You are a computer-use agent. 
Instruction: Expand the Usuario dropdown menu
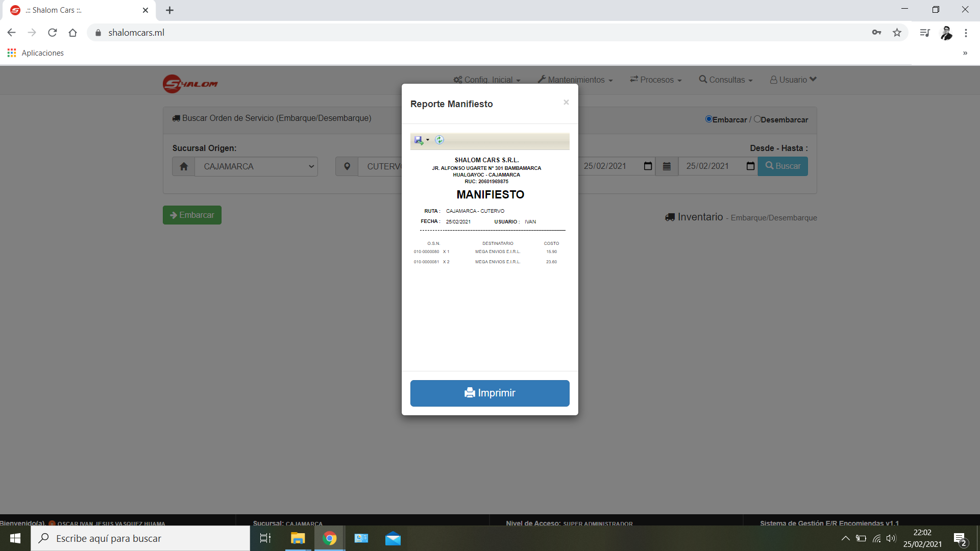point(793,80)
